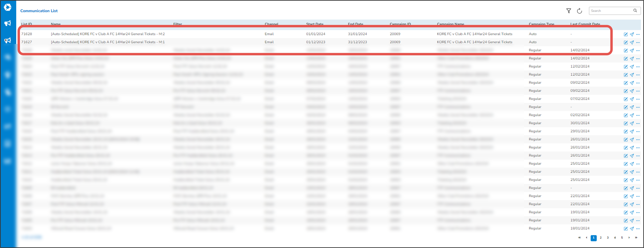
Task: Send list 71628 using the paper-plane icon
Action: 632,34
